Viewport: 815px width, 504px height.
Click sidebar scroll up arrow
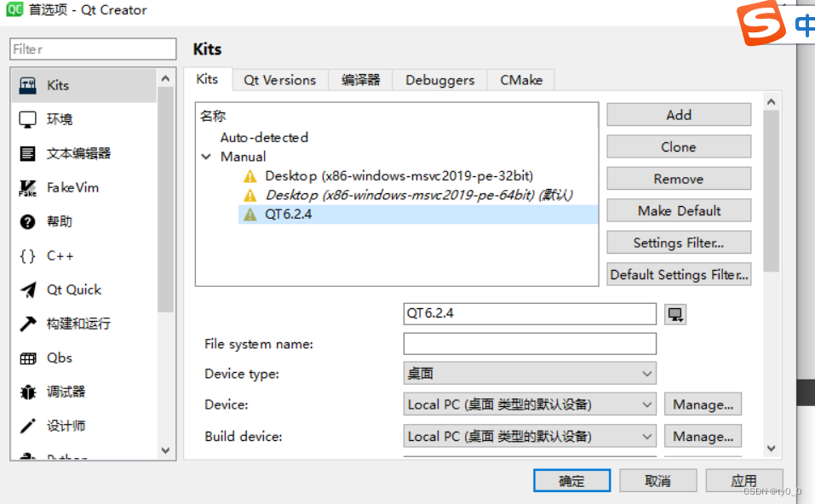pyautogui.click(x=165, y=78)
